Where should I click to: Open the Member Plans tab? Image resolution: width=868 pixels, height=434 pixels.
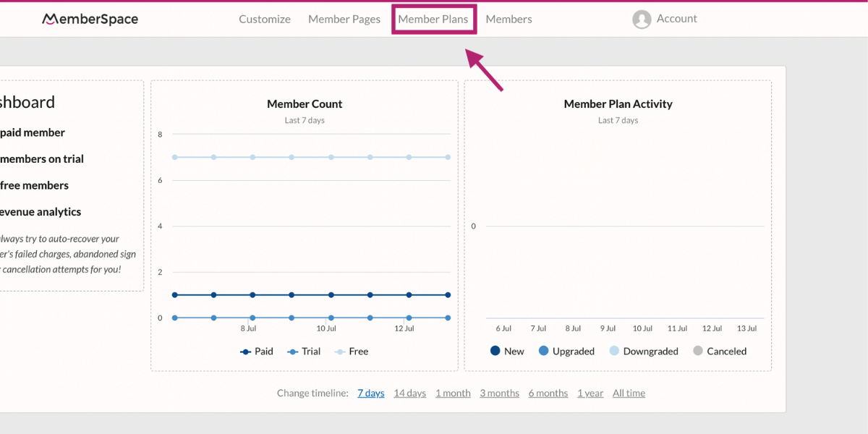[x=433, y=20]
